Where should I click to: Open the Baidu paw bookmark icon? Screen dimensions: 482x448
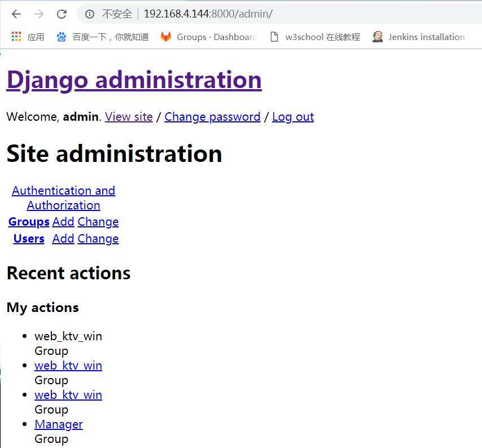pyautogui.click(x=62, y=37)
